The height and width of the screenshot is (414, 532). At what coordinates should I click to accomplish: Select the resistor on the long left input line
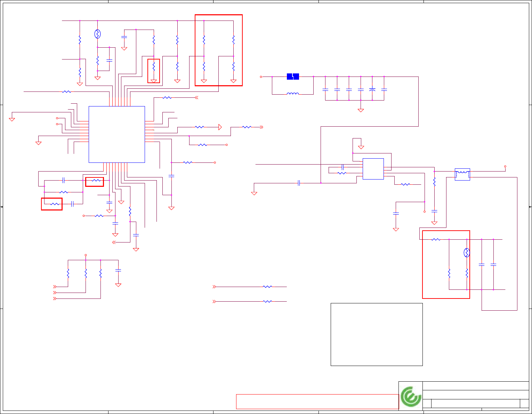coord(67,92)
